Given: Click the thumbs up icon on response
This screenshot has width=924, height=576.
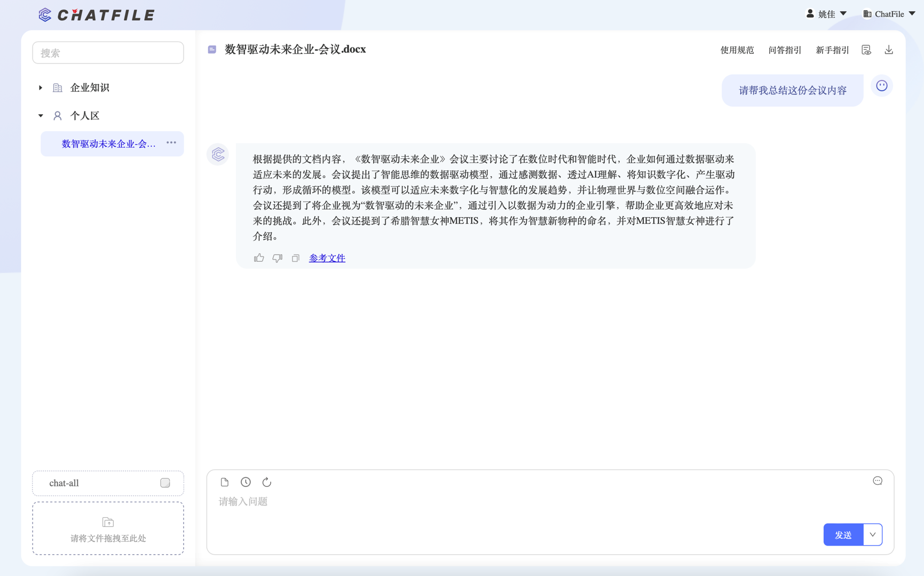Looking at the screenshot, I should (x=259, y=258).
